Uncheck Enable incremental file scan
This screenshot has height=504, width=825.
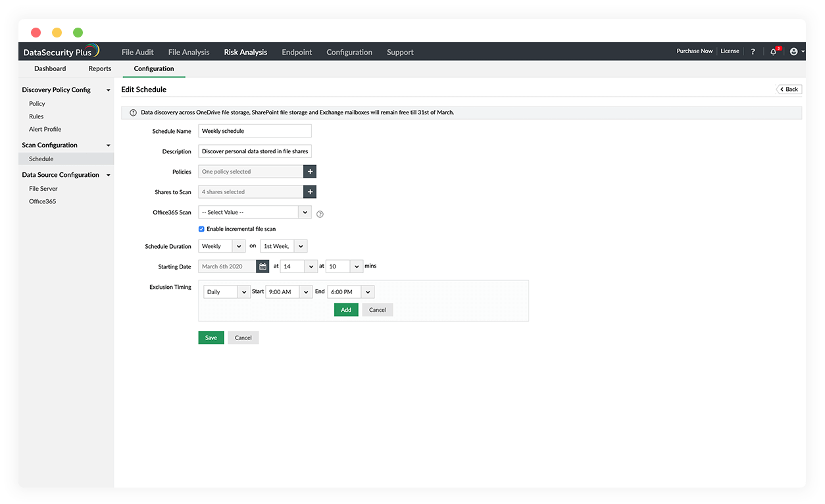pyautogui.click(x=201, y=229)
